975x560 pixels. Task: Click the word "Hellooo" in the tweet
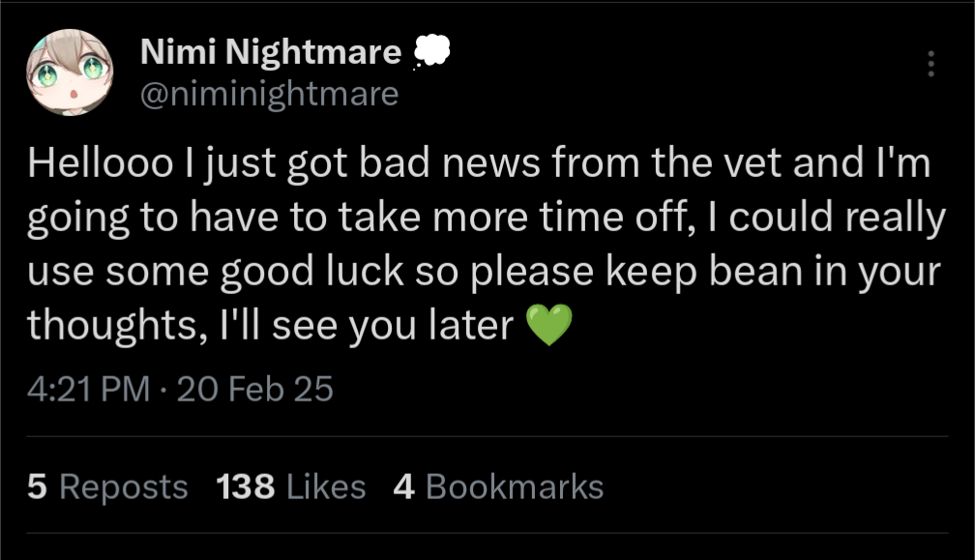87,165
